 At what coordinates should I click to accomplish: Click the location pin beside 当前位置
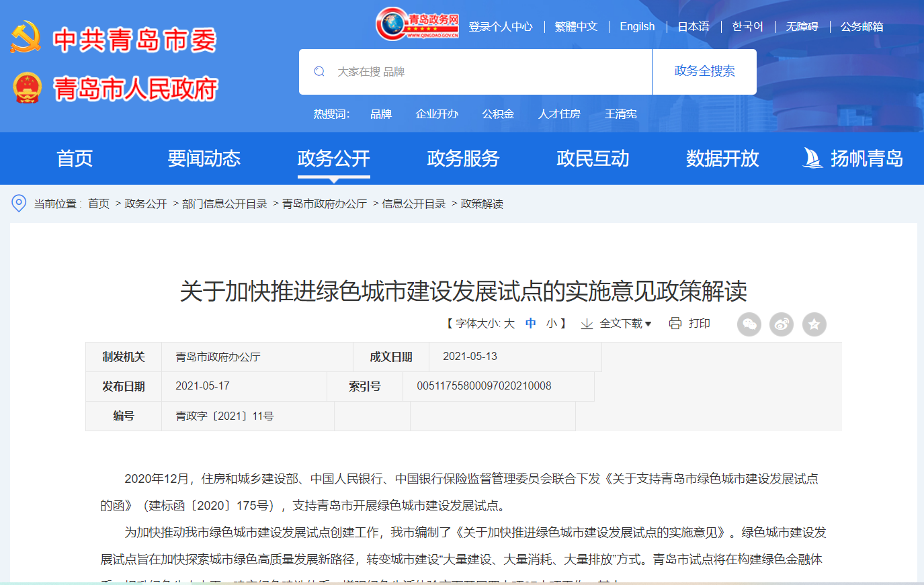(x=19, y=204)
